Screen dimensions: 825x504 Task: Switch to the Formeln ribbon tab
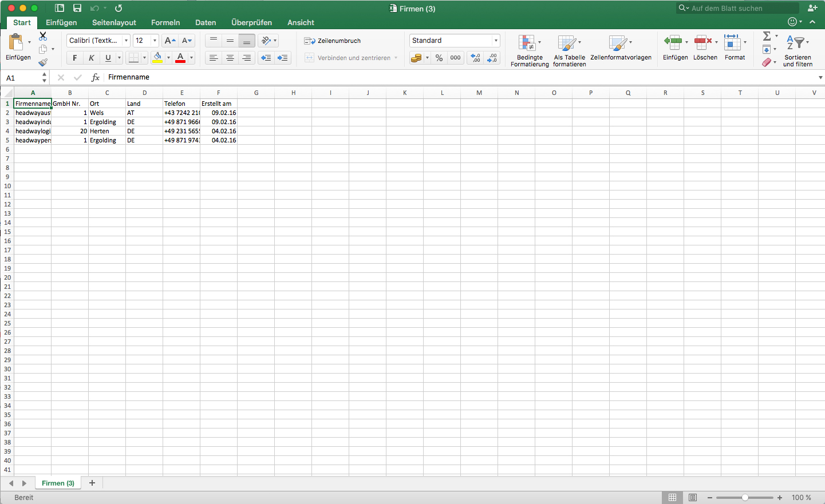(165, 22)
